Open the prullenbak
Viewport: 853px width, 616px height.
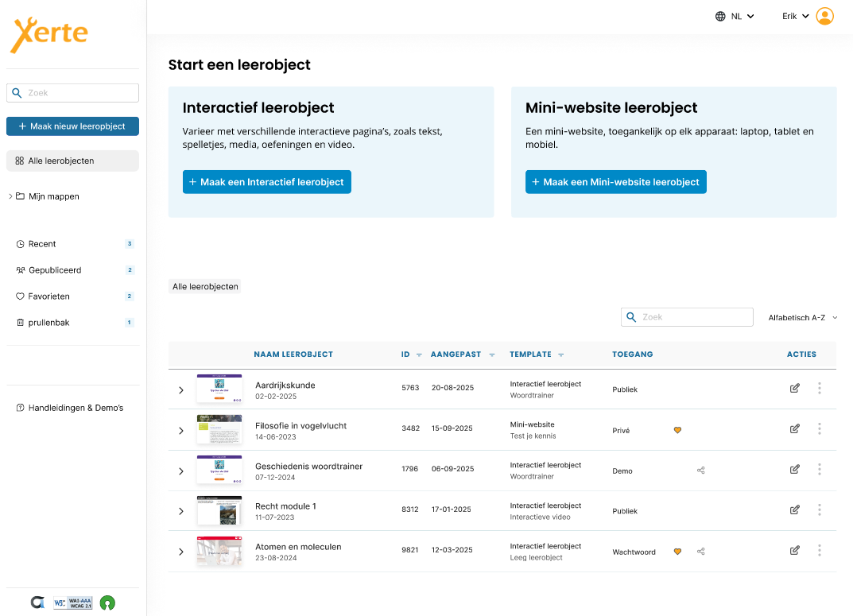click(48, 322)
